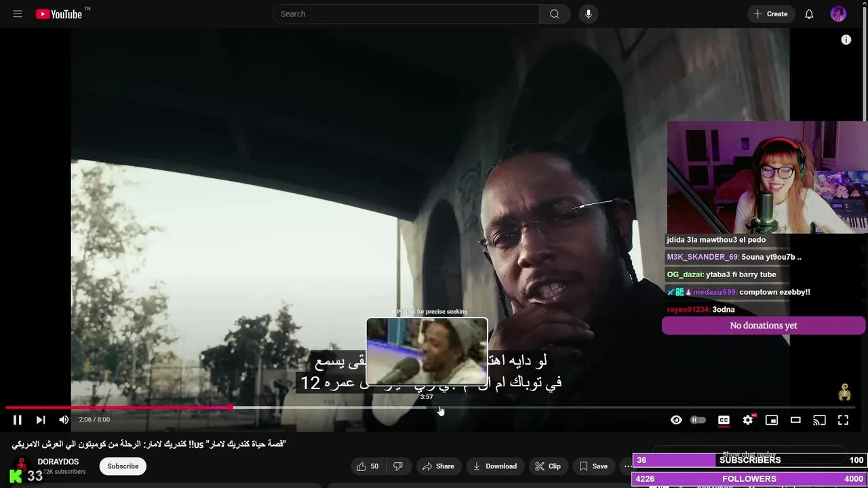Click the Search text field
The image size is (868, 488).
(x=406, y=14)
